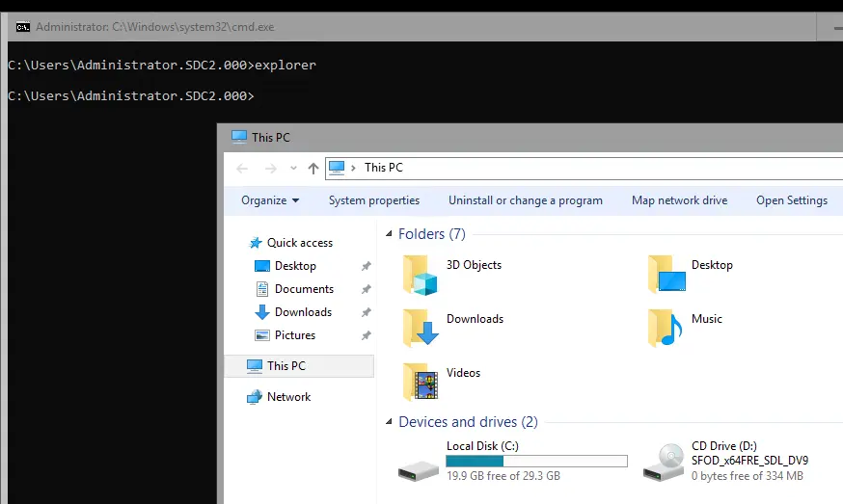This screenshot has width=843, height=504.
Task: Select the CD Drive (D:) disc icon
Action: (664, 463)
